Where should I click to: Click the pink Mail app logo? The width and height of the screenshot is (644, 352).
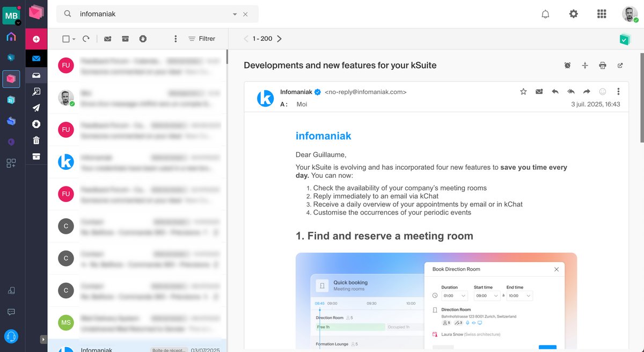click(36, 12)
